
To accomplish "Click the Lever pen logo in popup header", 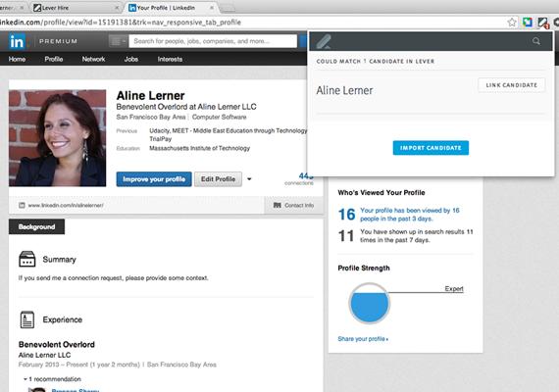I will pos(324,41).
